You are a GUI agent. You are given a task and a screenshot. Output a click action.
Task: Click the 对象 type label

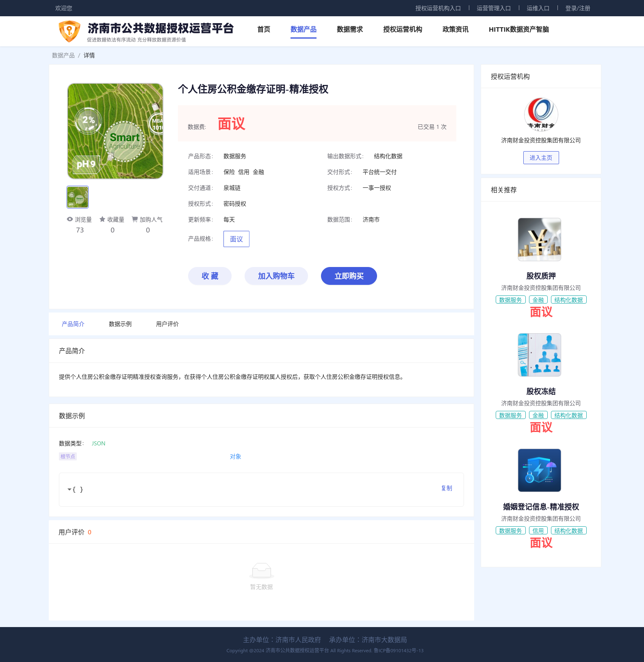[236, 456]
